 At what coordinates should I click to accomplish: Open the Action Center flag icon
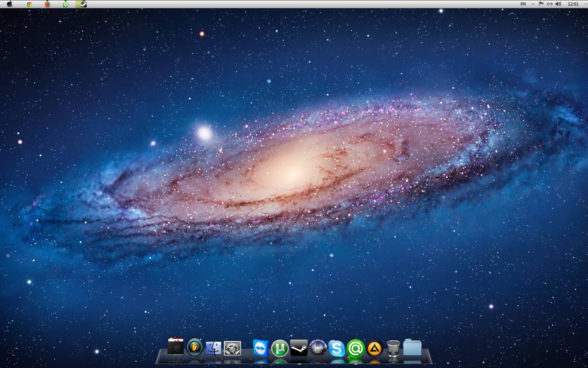(541, 4)
